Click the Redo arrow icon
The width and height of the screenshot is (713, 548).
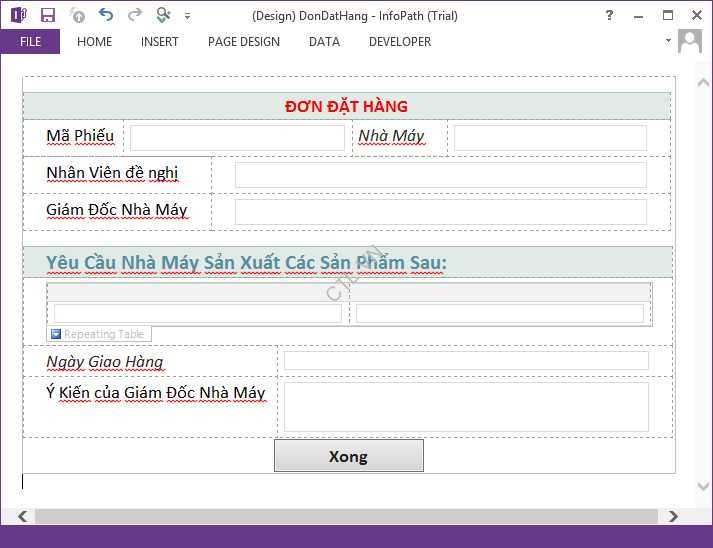[x=134, y=15]
